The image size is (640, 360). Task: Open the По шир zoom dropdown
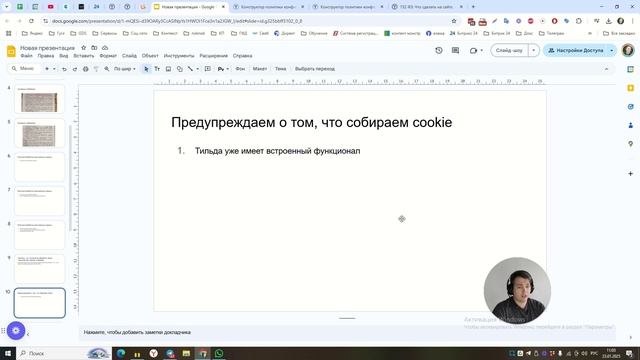pyautogui.click(x=124, y=69)
